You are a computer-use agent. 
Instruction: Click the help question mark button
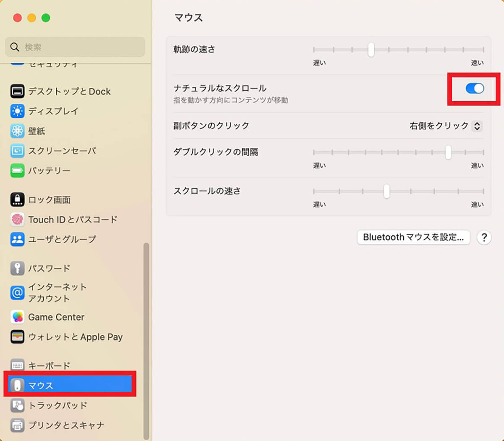coord(484,238)
